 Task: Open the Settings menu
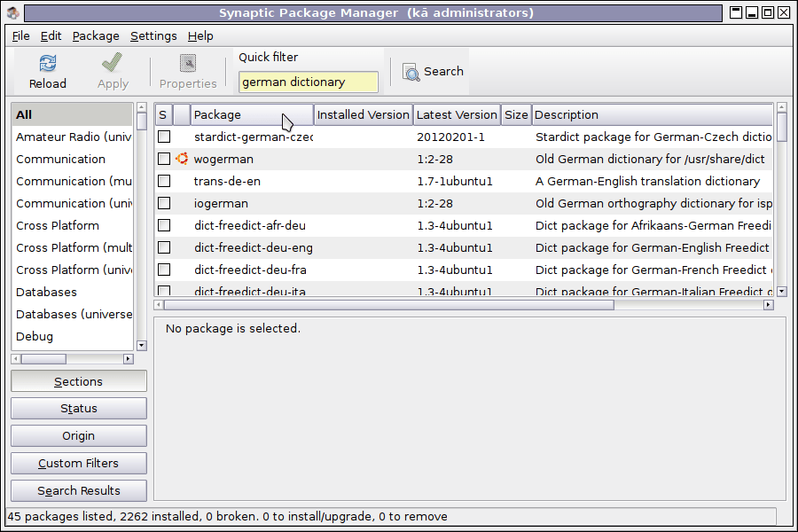tap(153, 36)
